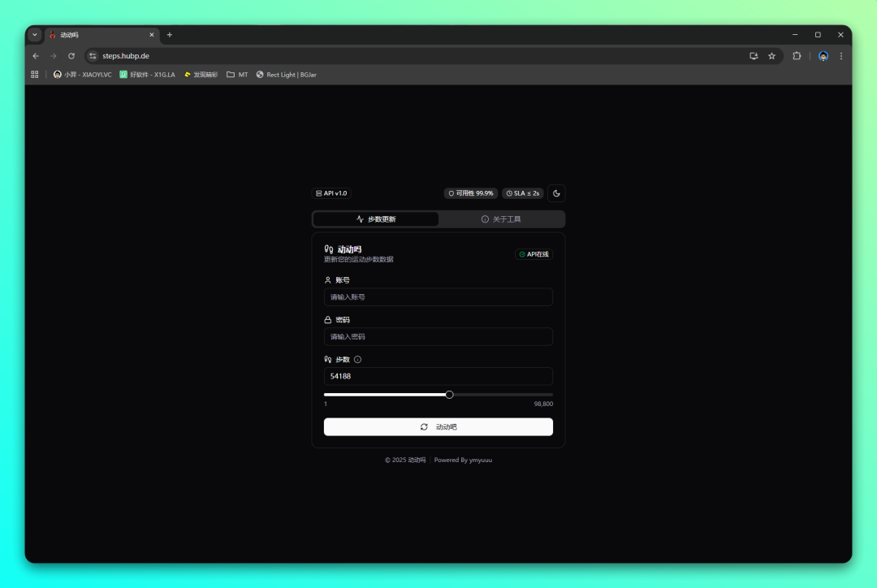Click the site info icon in address bar

pyautogui.click(x=93, y=56)
